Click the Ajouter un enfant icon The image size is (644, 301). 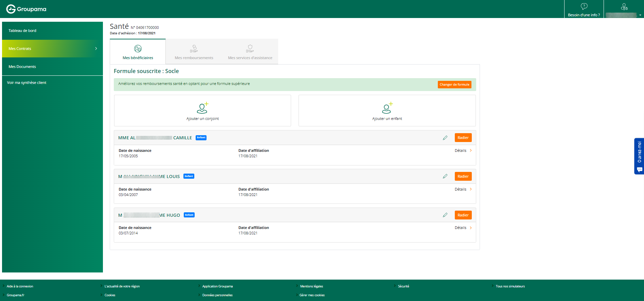(387, 108)
